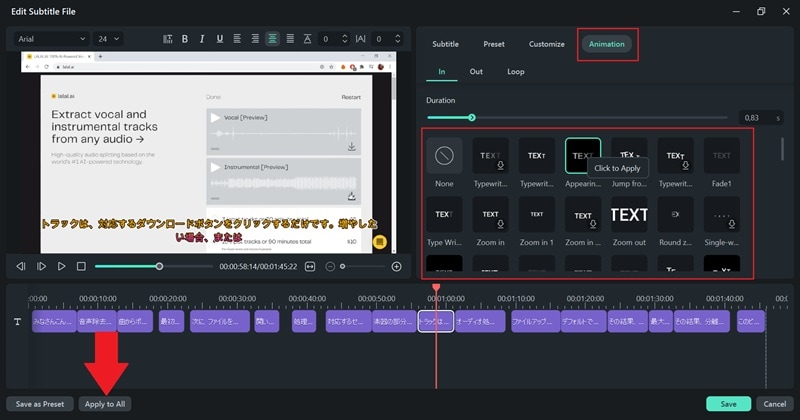Select the 最初... subtitle clip
The image size is (800, 420).
171,322
